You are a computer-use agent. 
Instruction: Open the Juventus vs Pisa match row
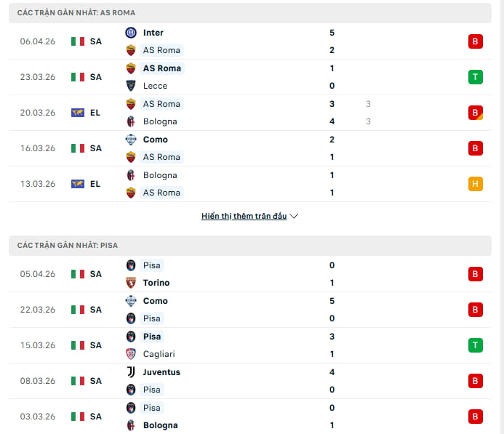pyautogui.click(x=247, y=381)
